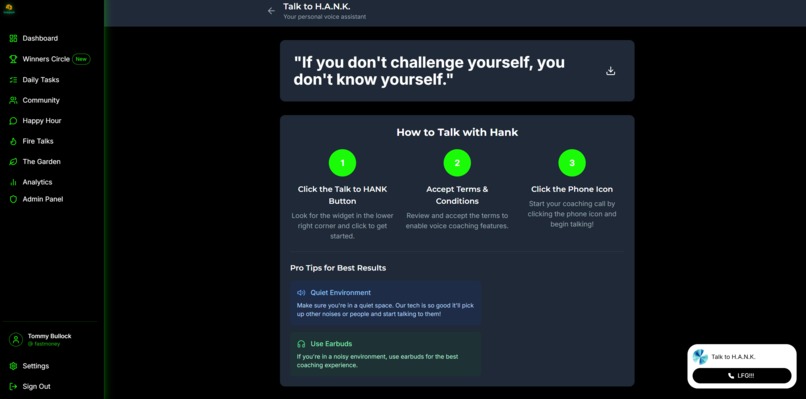Download the quote using the download icon
The height and width of the screenshot is (399, 806).
pyautogui.click(x=610, y=71)
